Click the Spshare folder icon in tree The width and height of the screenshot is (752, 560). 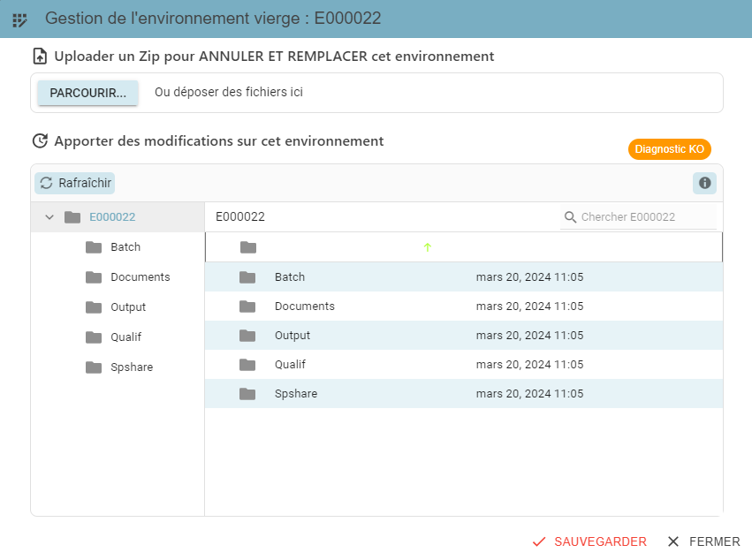[x=94, y=367]
